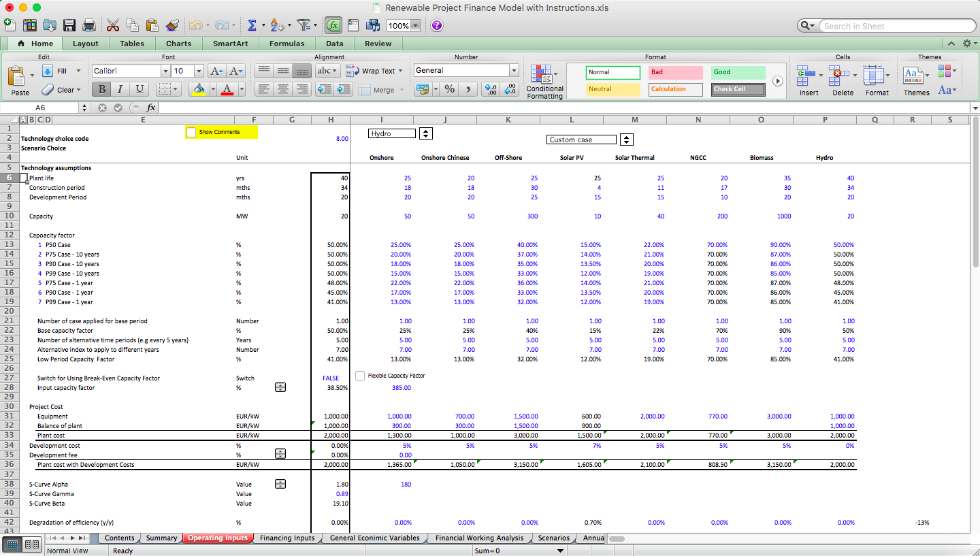Switch to Normal View button in status bar
This screenshot has width=980, height=556.
13,544
